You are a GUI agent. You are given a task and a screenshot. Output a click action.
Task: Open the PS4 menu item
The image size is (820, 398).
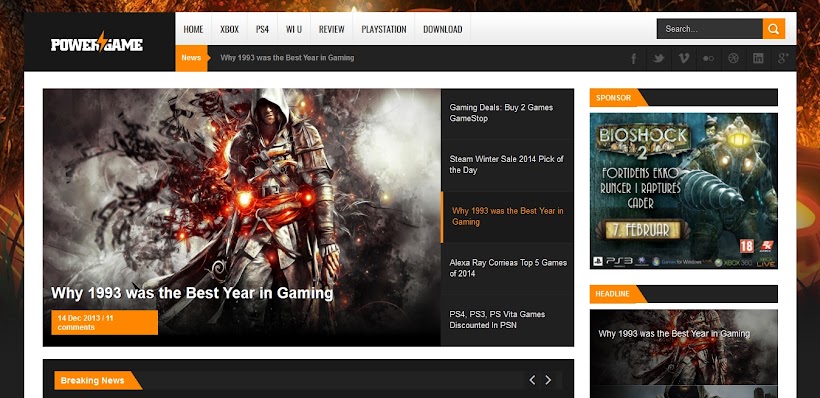[262, 29]
